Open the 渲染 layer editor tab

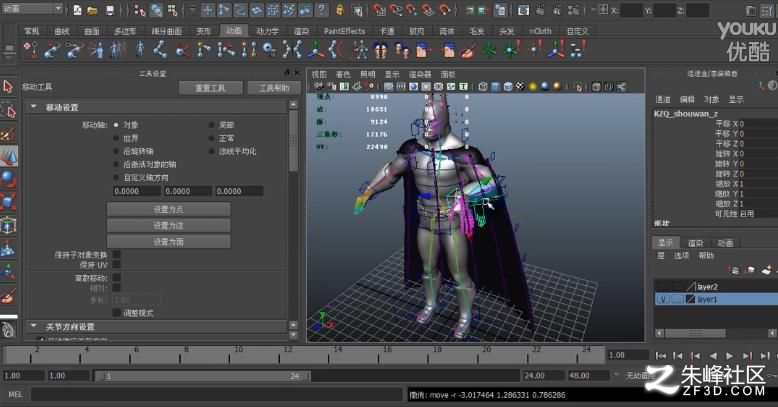(696, 243)
